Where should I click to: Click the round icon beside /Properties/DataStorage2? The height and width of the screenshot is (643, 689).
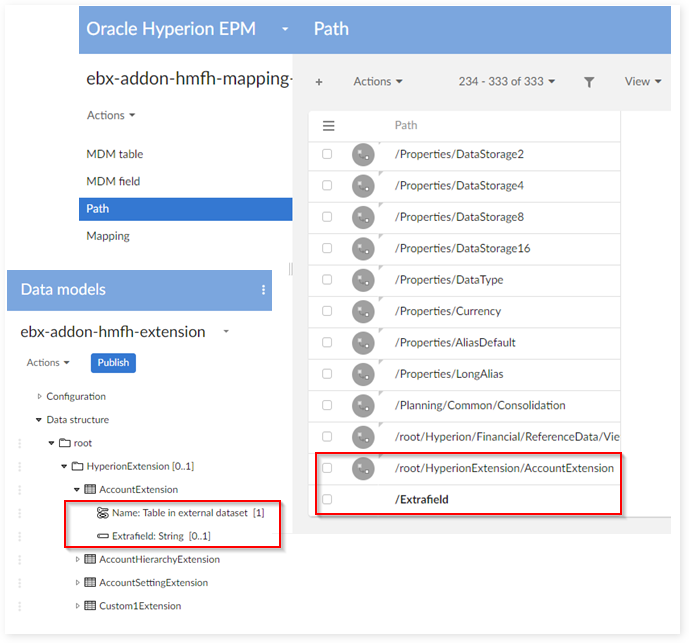click(x=363, y=154)
